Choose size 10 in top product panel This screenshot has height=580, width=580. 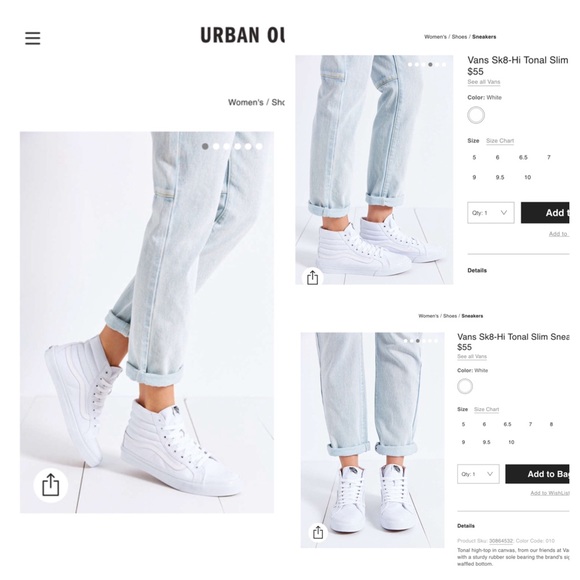coord(528,178)
